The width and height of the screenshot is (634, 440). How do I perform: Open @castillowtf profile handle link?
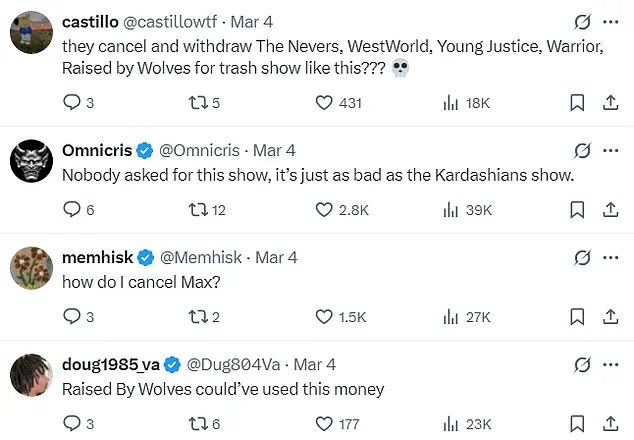click(x=170, y=22)
